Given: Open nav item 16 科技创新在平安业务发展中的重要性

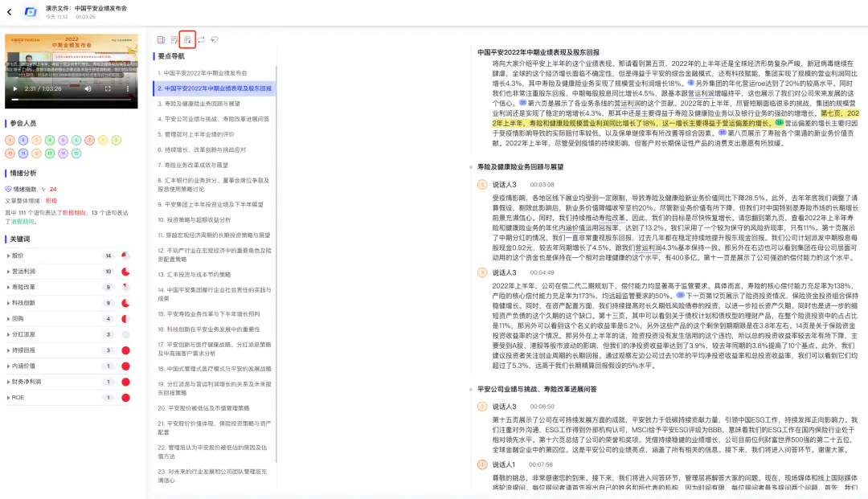Looking at the screenshot, I should pyautogui.click(x=208, y=329).
